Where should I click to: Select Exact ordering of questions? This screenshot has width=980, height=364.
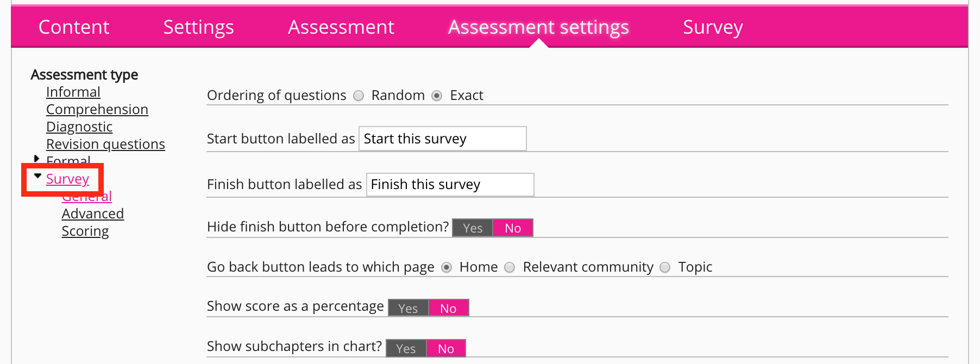(x=437, y=96)
